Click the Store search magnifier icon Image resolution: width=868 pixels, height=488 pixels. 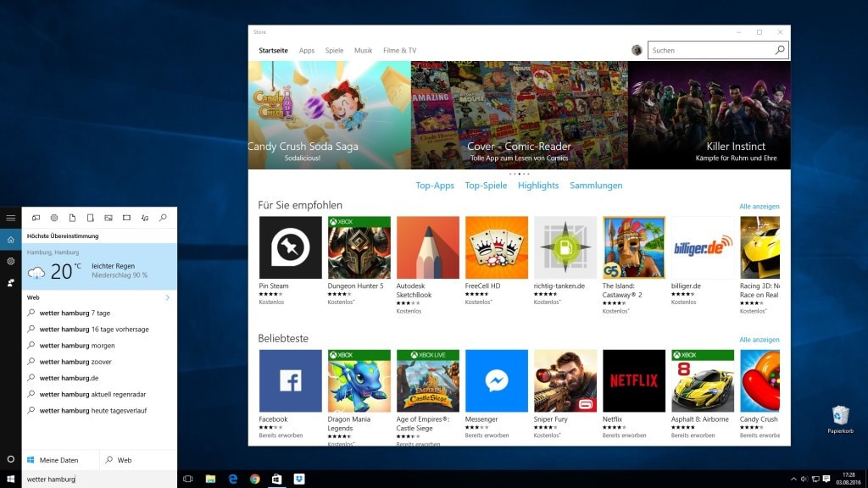tap(780, 50)
